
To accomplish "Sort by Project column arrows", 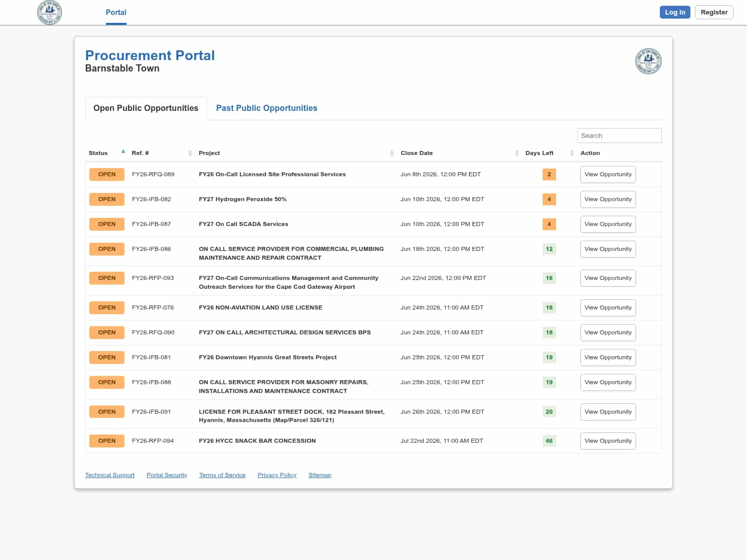I will [x=392, y=153].
